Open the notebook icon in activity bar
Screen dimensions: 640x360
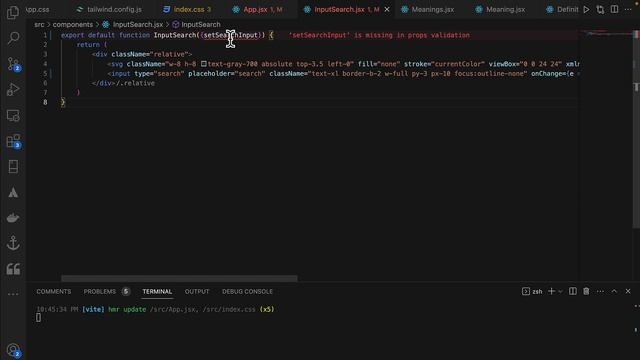pyautogui.click(x=13, y=167)
